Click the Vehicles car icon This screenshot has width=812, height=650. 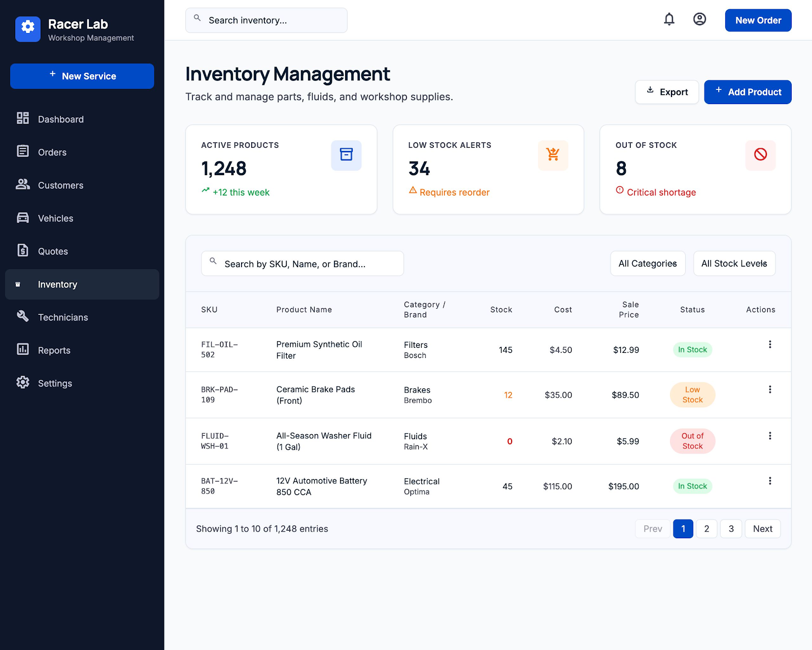click(23, 217)
